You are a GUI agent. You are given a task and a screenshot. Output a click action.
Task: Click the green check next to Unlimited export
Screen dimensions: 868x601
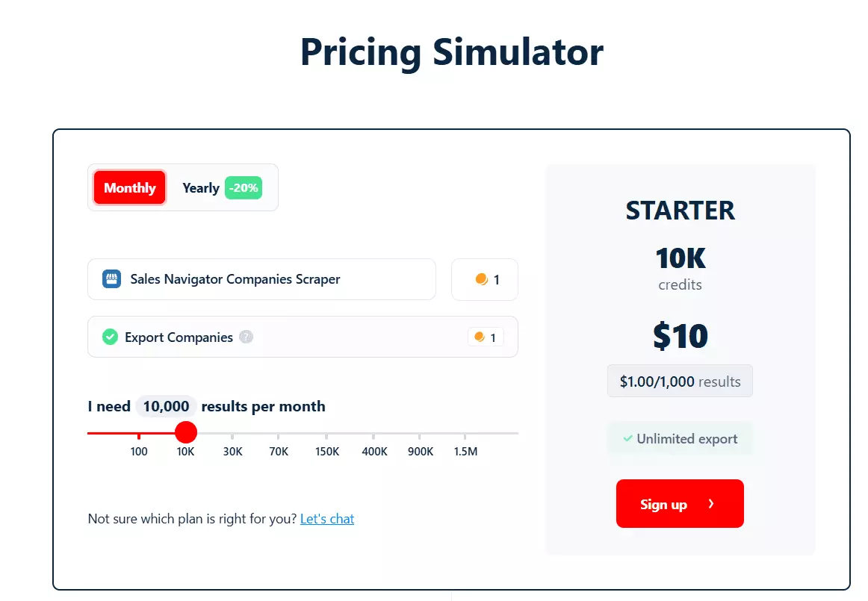pyautogui.click(x=628, y=439)
